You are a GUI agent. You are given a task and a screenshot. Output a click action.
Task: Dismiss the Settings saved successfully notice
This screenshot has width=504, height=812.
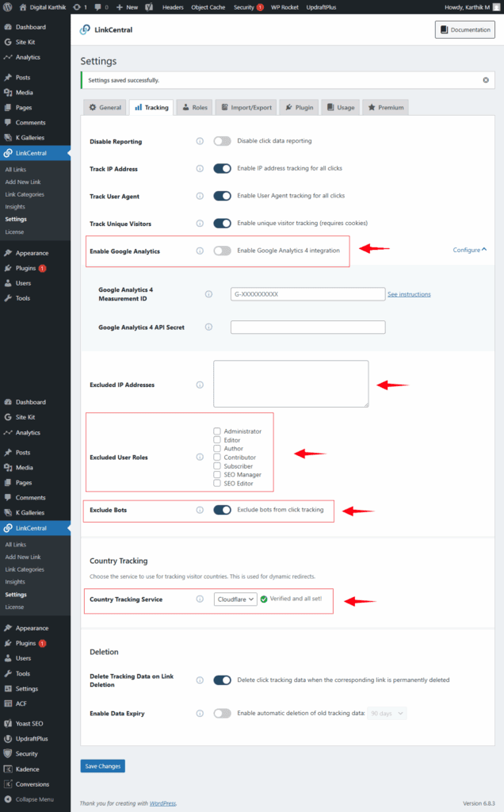[486, 80]
